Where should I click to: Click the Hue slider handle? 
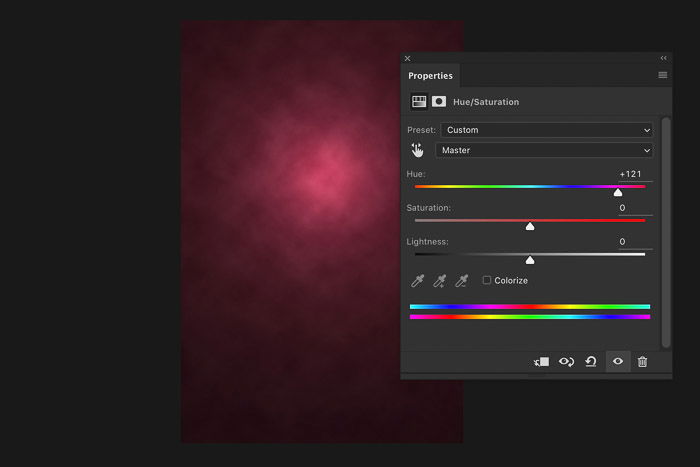[x=618, y=192]
